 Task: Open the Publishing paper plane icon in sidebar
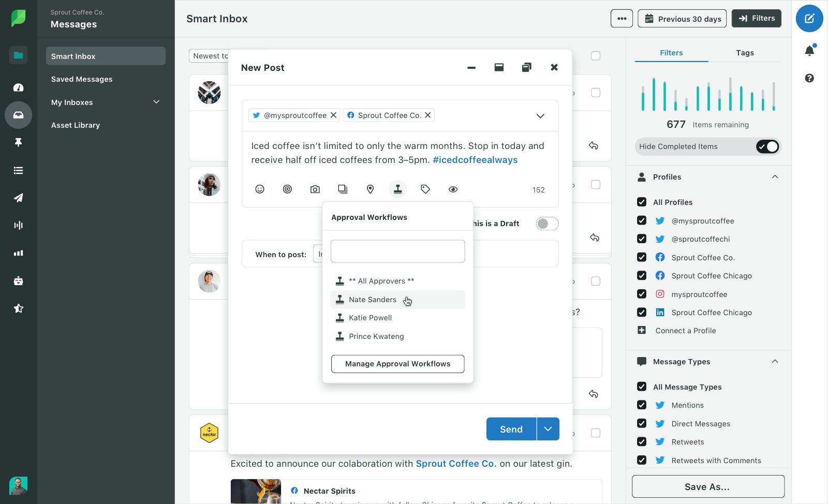coord(18,198)
